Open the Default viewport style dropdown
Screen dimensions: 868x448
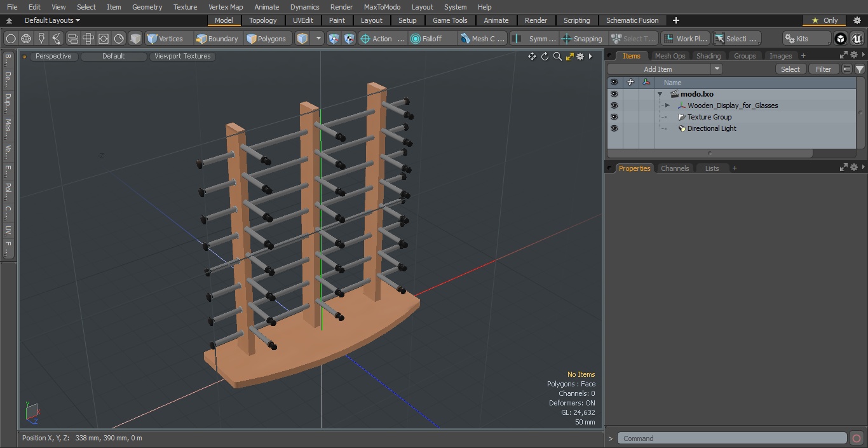114,57
